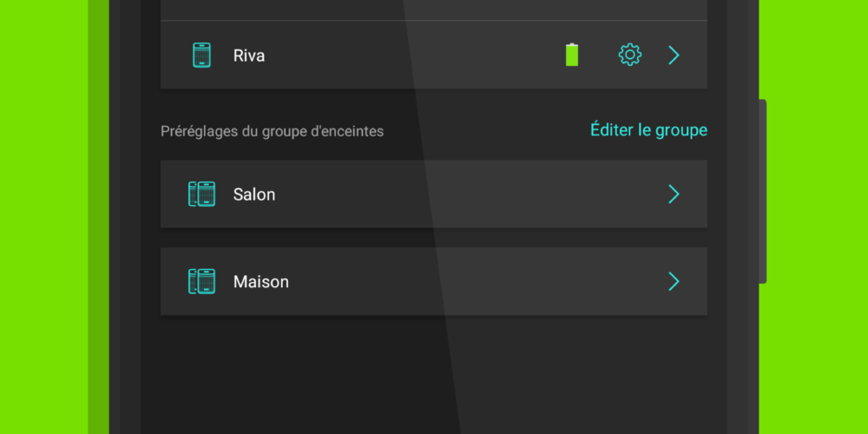This screenshot has width=868, height=434.
Task: Select the Riva speaker name label
Action: point(248,56)
